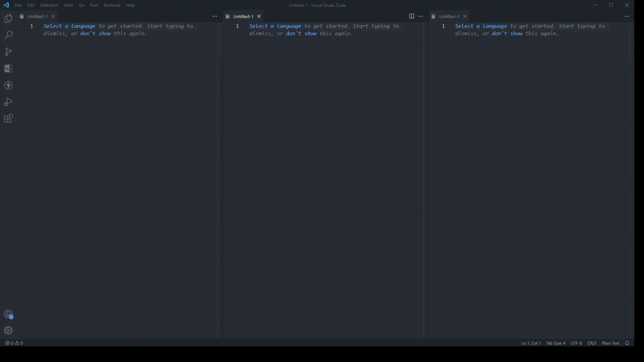Click 'don't show' link in right editor
This screenshot has width=644, height=362.
pyautogui.click(x=507, y=34)
